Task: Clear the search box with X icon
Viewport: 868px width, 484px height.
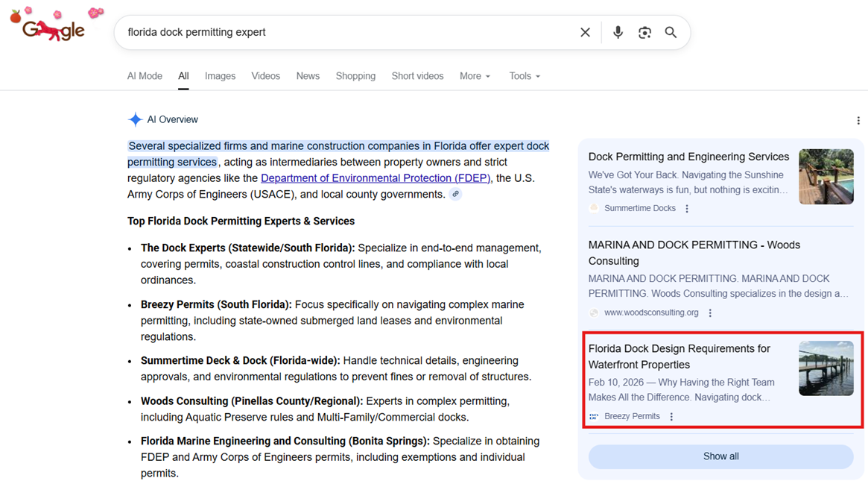Action: click(585, 33)
